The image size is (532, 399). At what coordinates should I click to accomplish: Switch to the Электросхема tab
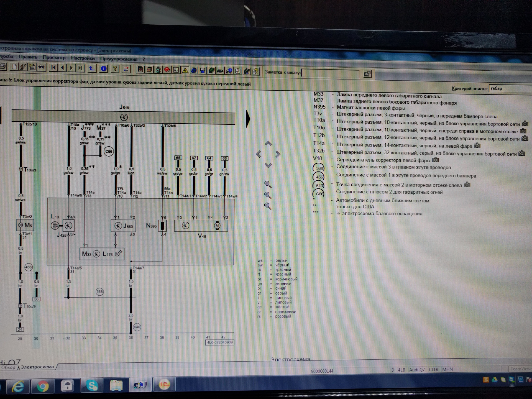(x=37, y=367)
